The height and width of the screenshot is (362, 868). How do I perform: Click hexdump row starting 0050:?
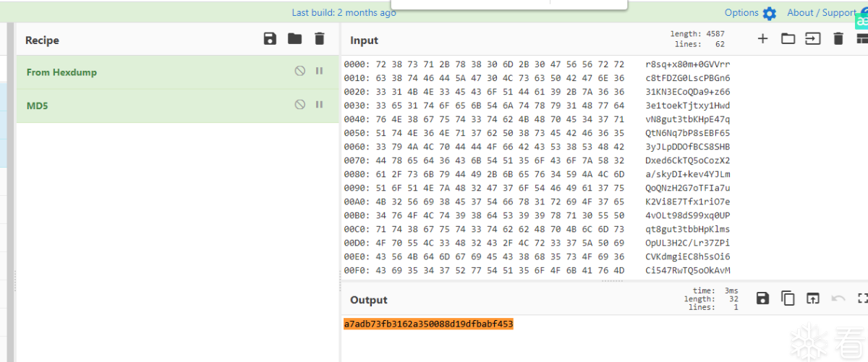click(x=537, y=133)
